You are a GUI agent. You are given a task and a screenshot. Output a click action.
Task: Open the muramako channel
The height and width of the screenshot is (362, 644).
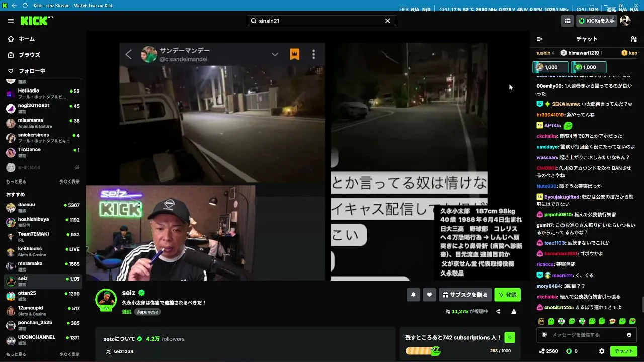click(43, 266)
